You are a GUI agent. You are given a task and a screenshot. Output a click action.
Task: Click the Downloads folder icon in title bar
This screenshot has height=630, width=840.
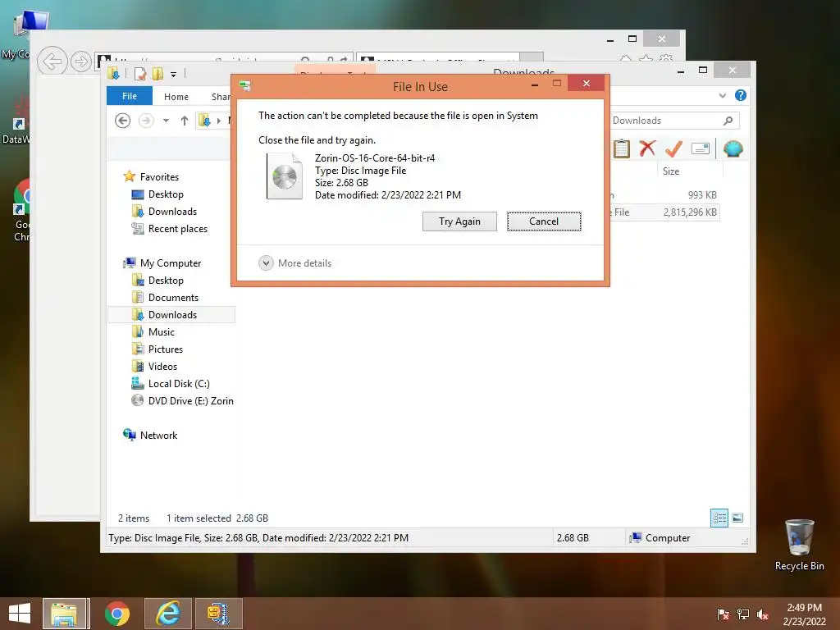click(x=113, y=73)
